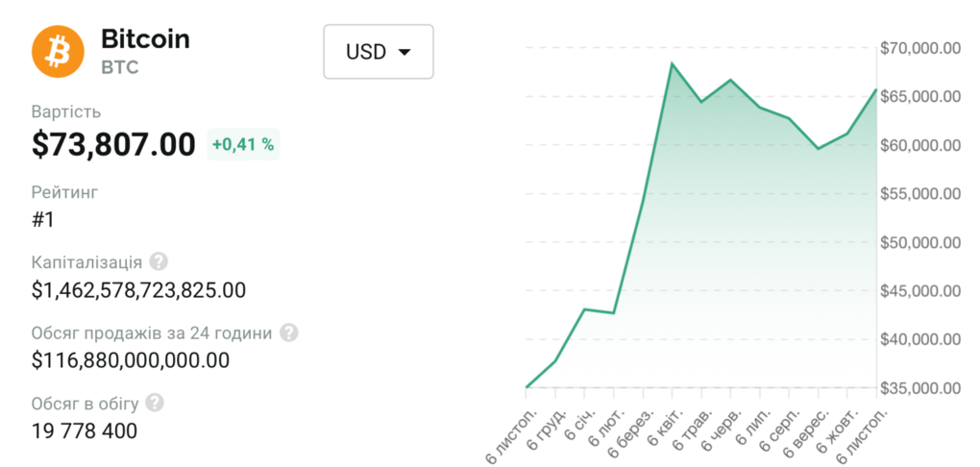Click the BTC ticker label
980x467 pixels.
119,67
